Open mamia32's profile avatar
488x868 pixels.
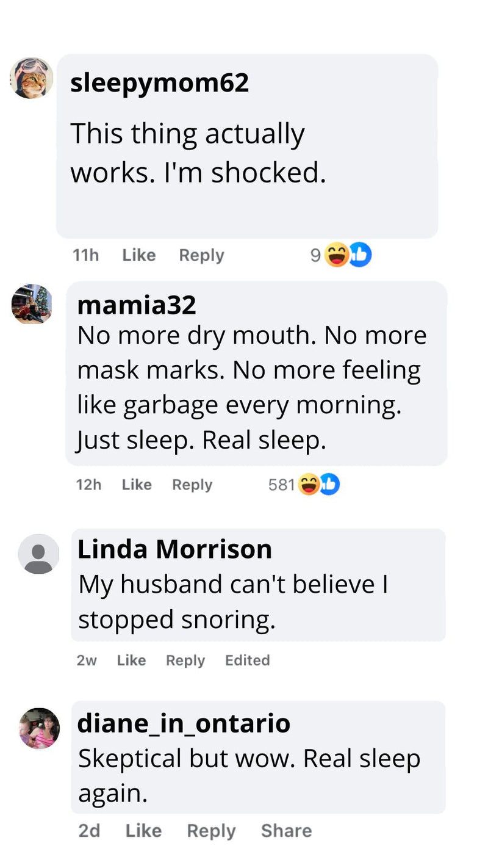tap(32, 303)
